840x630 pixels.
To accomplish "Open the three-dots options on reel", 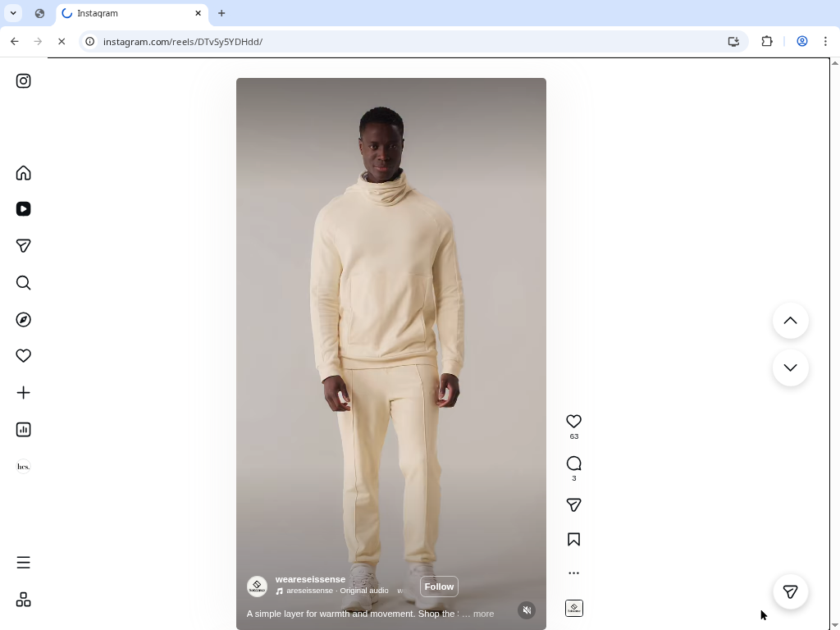I will tap(573, 573).
